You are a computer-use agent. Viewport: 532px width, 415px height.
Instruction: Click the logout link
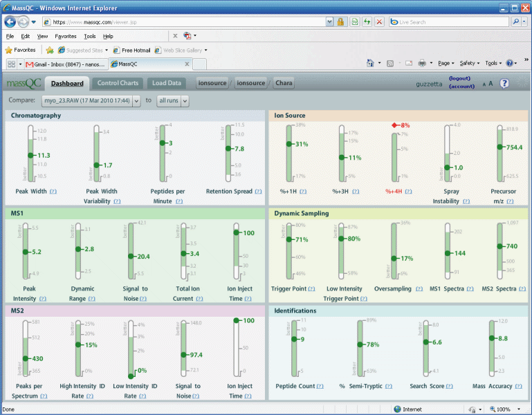click(460, 78)
